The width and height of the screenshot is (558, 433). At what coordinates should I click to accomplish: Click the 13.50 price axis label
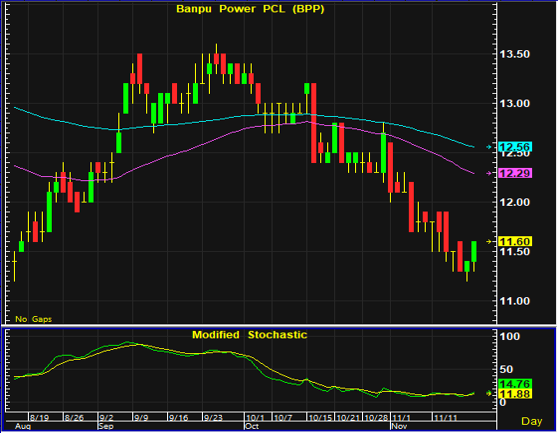pos(515,54)
